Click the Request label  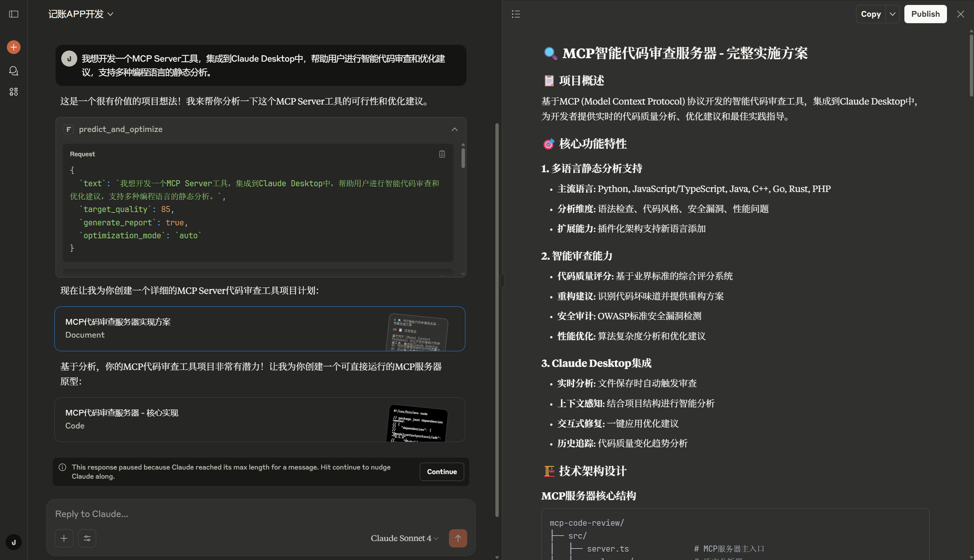(82, 154)
